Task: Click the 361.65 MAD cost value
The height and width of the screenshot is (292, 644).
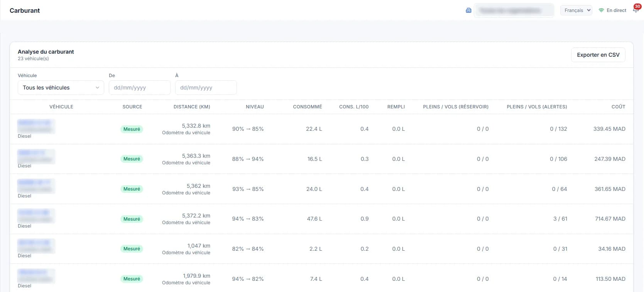Action: (x=610, y=189)
